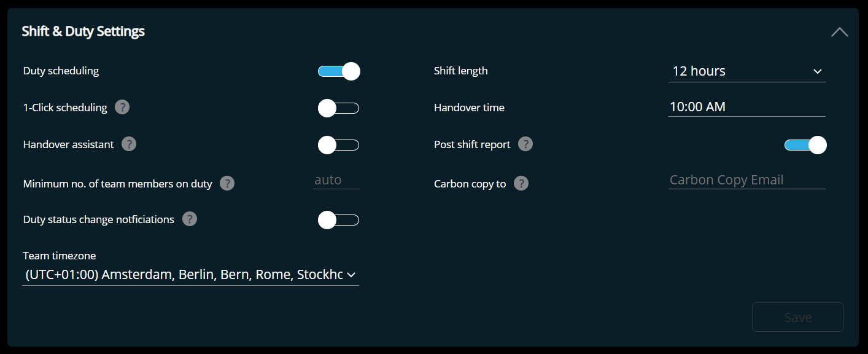
Task: Click the Carbon Copy Email input field
Action: tap(747, 180)
